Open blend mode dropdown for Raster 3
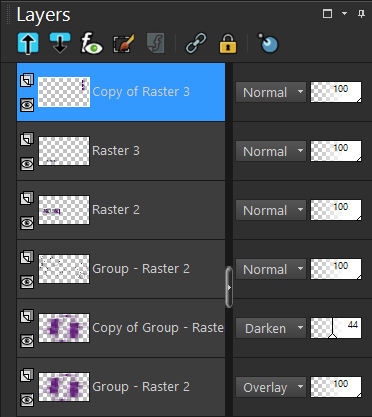The image size is (372, 417). pyautogui.click(x=271, y=151)
